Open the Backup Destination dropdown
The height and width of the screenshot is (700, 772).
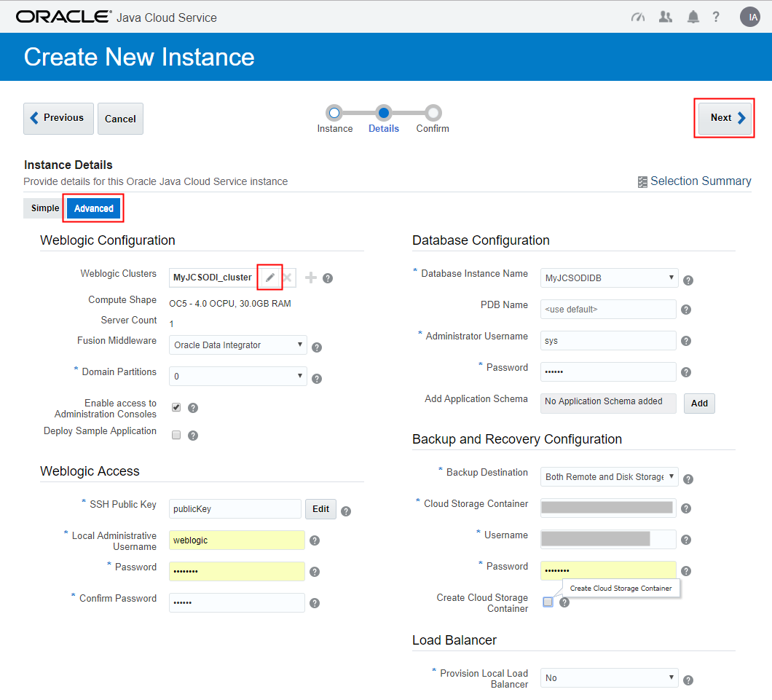click(609, 476)
